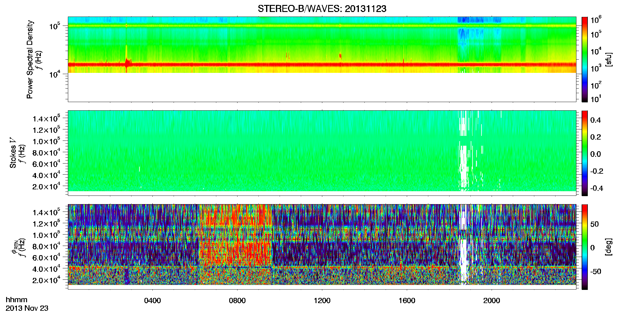Click the φRTN direction spectrogram panel
This screenshot has height=332, width=644.
click(x=322, y=247)
